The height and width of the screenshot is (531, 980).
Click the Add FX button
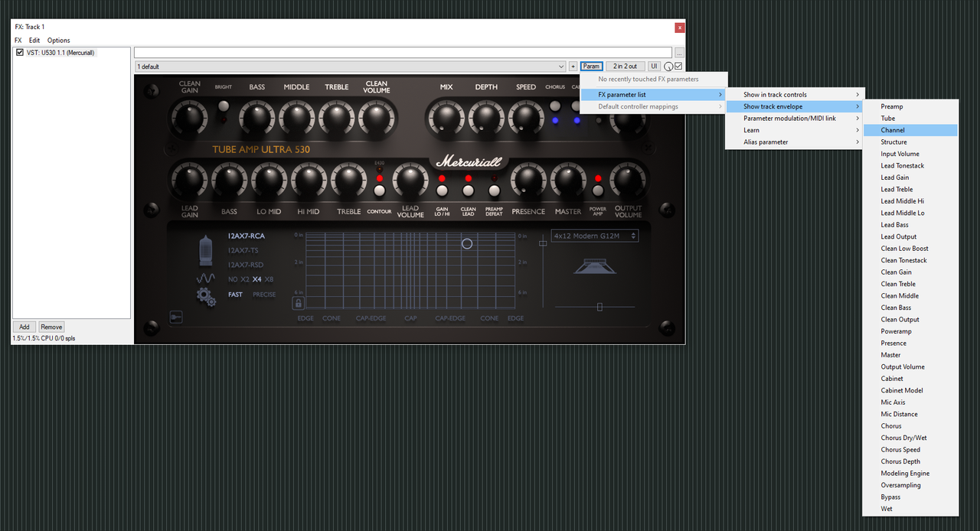pyautogui.click(x=24, y=327)
